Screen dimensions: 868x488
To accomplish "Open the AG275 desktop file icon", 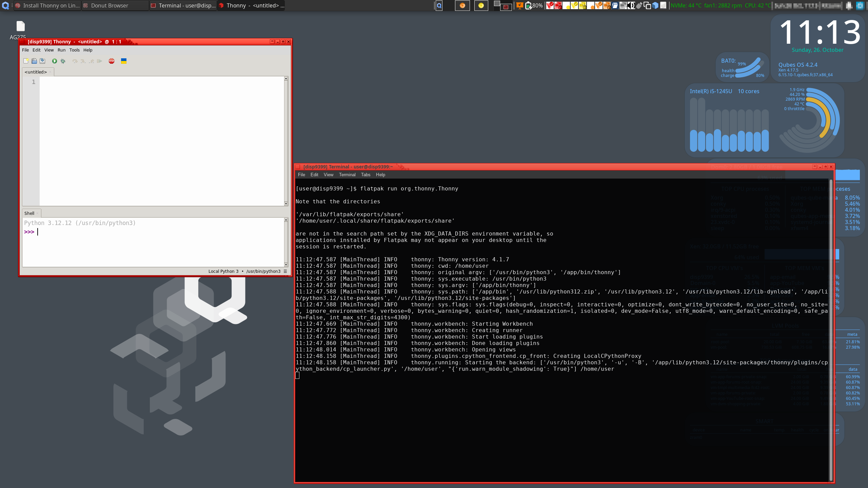I will [20, 26].
